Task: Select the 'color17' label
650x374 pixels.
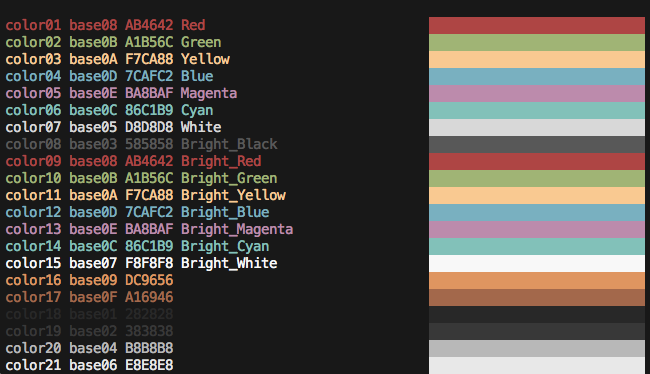Action: (33, 297)
